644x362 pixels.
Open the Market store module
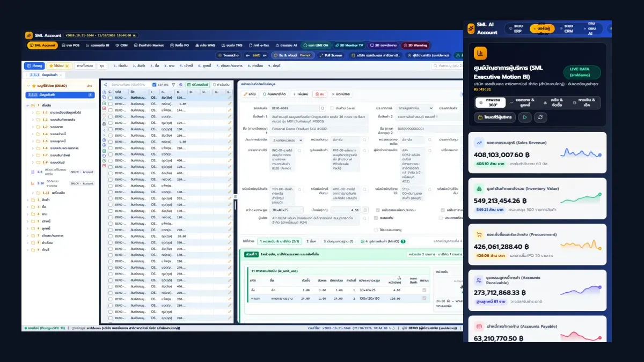click(149, 46)
